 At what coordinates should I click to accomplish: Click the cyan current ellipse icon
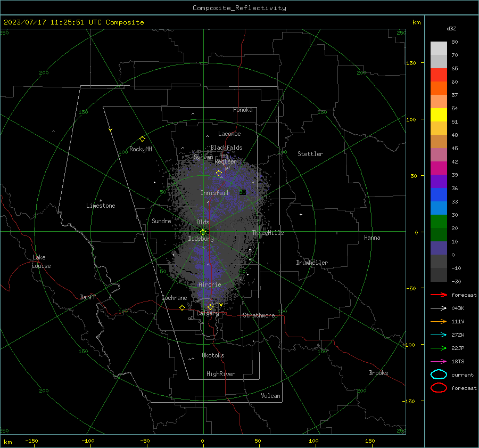coord(439,374)
